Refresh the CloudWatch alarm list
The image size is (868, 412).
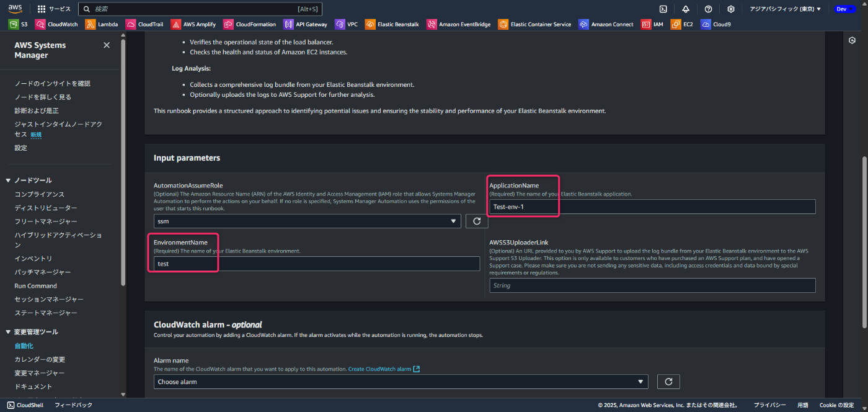[668, 382]
